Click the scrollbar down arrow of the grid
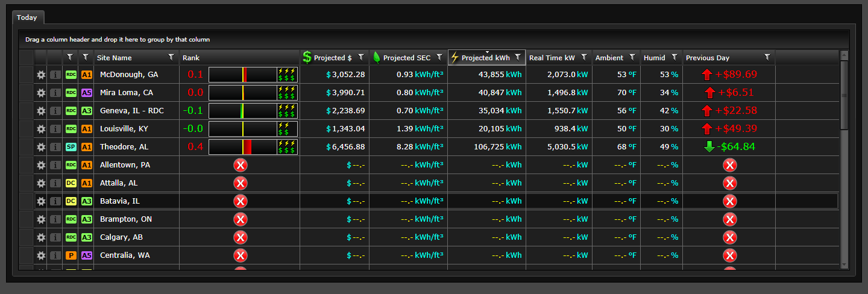 point(844,263)
